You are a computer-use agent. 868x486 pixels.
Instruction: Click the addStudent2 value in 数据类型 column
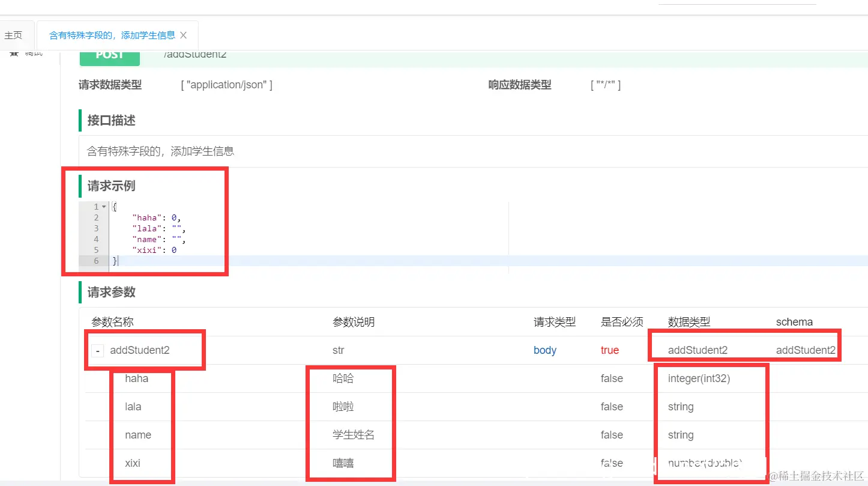tap(698, 350)
